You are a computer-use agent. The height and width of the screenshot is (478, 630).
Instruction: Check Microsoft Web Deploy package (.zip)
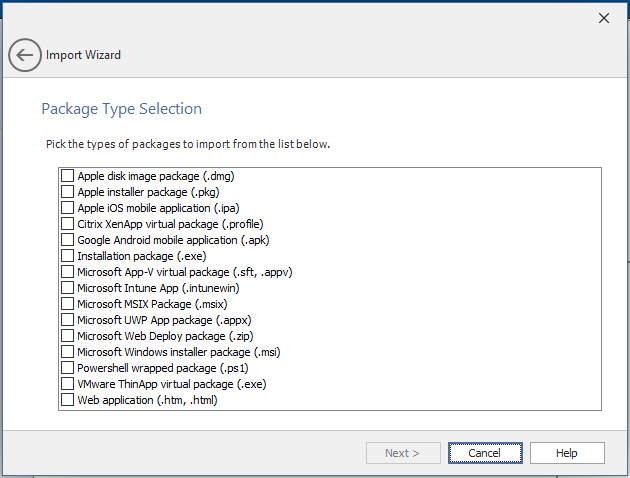point(68,336)
